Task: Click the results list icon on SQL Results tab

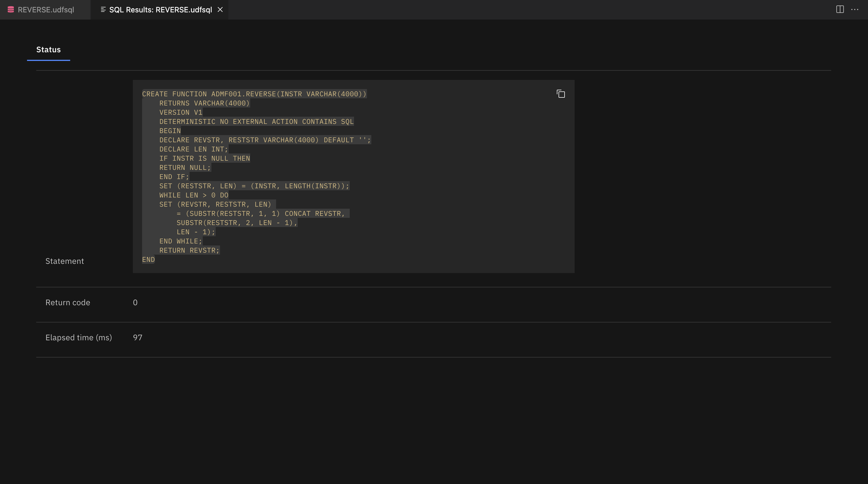Action: click(103, 10)
